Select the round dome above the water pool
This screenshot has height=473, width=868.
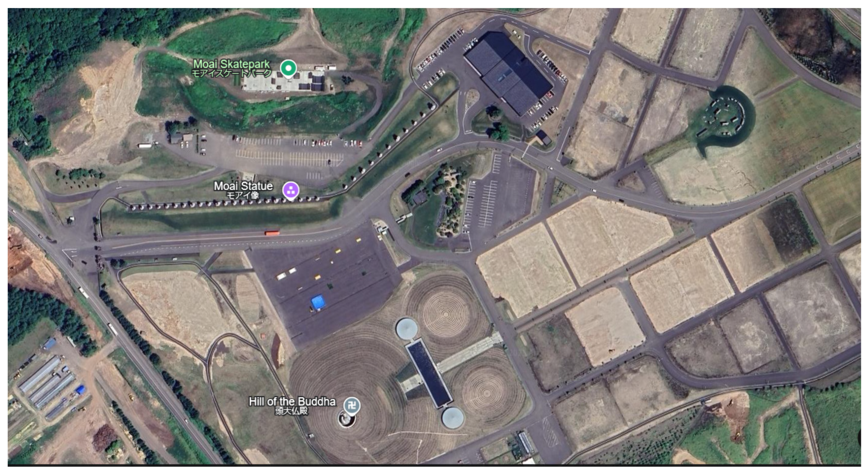click(x=407, y=328)
